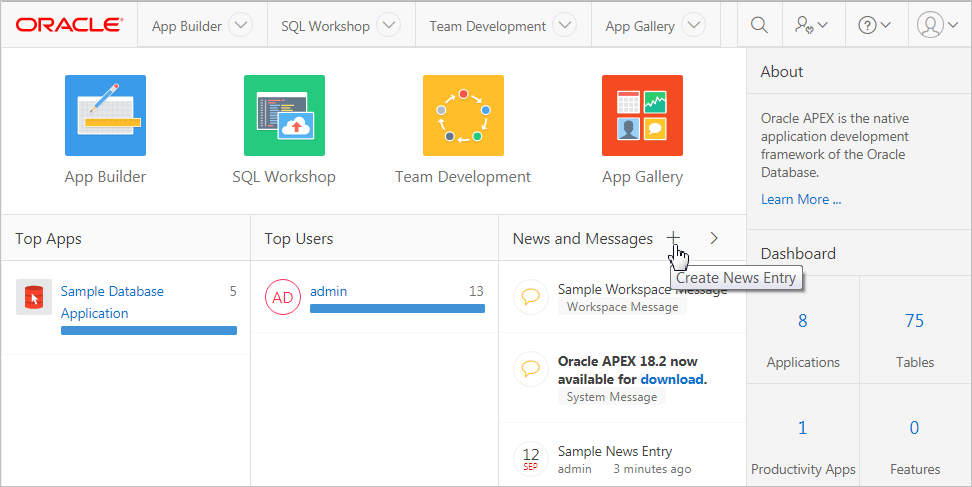Click the download link in system message
Screen dimensions: 972x487
point(672,379)
